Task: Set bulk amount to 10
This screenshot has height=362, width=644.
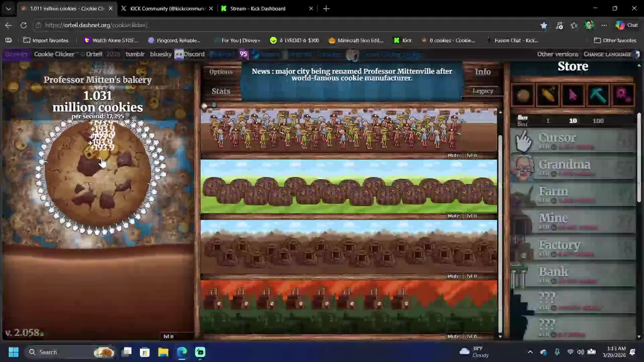Action: (573, 121)
